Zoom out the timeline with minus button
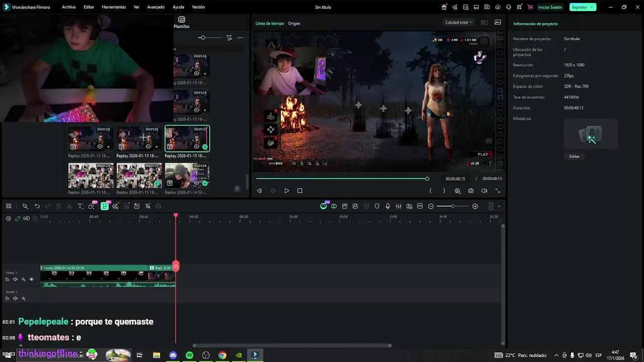This screenshot has height=362, width=644. (x=431, y=206)
